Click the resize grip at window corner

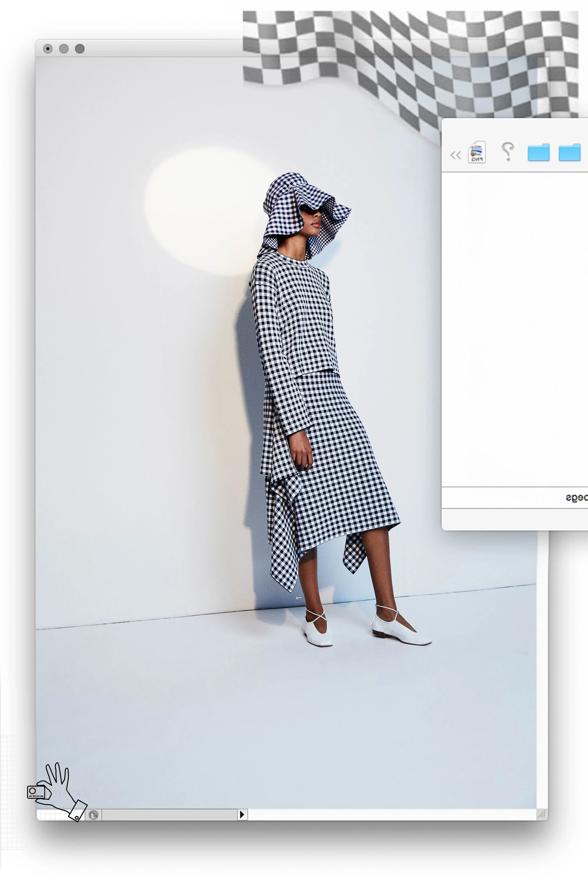(x=542, y=814)
